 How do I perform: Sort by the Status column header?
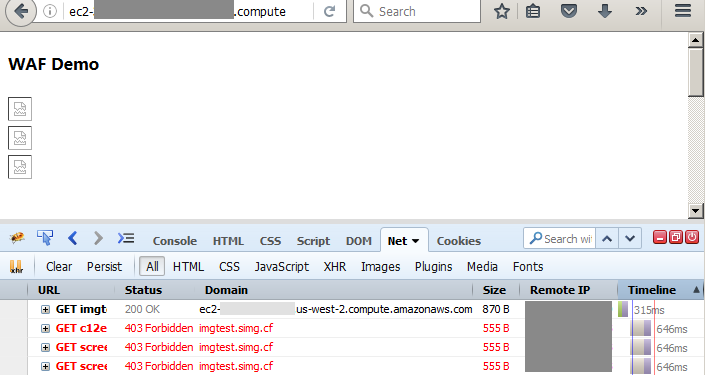point(154,290)
